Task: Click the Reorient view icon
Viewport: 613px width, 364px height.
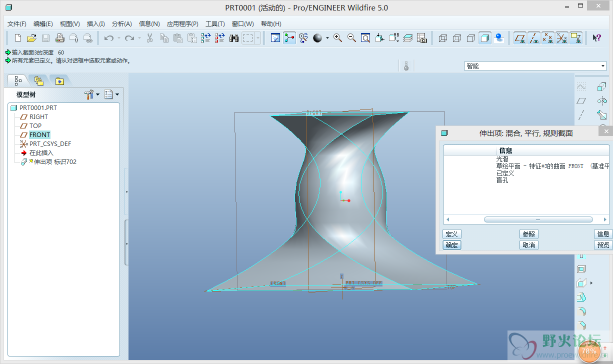Action: tap(379, 38)
